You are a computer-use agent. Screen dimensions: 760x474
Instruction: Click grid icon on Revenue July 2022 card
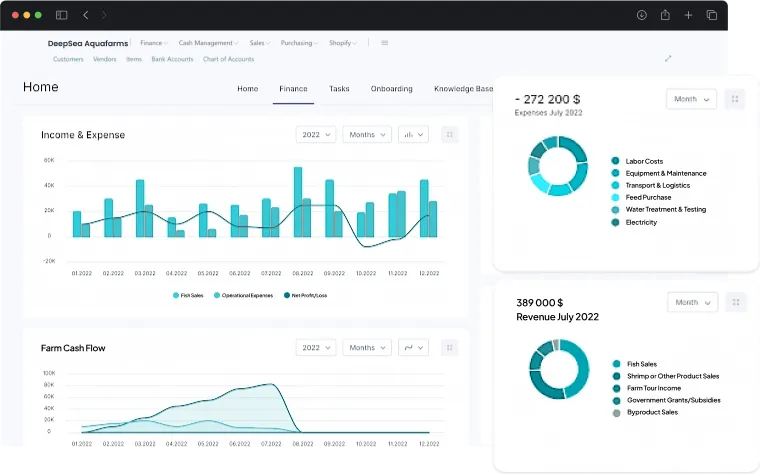tap(736, 302)
